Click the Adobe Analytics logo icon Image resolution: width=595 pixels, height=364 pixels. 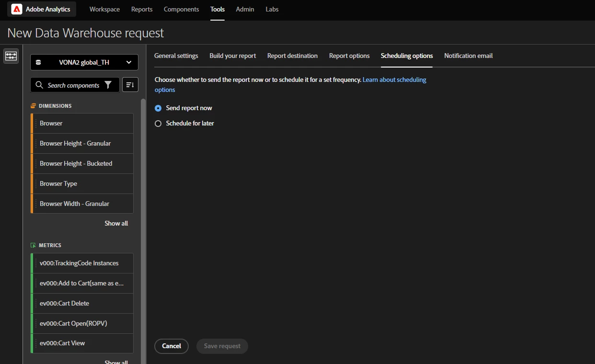coord(17,9)
